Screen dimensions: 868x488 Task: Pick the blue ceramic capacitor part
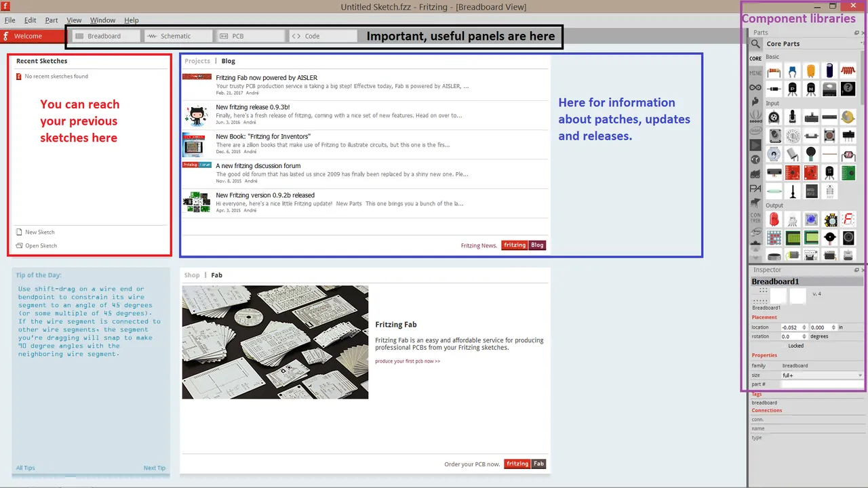click(x=792, y=71)
